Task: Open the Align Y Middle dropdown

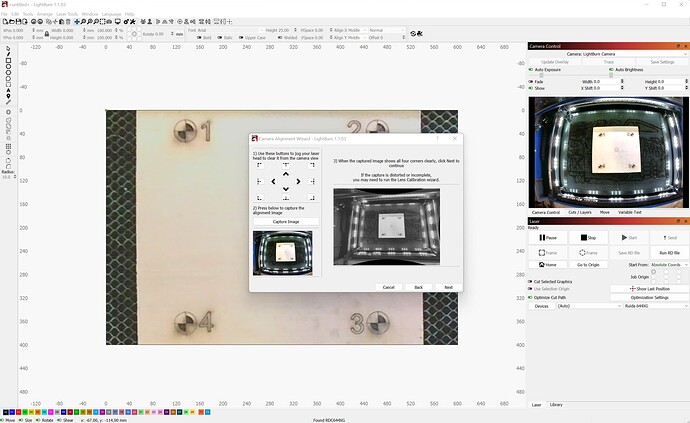Action: pyautogui.click(x=348, y=38)
